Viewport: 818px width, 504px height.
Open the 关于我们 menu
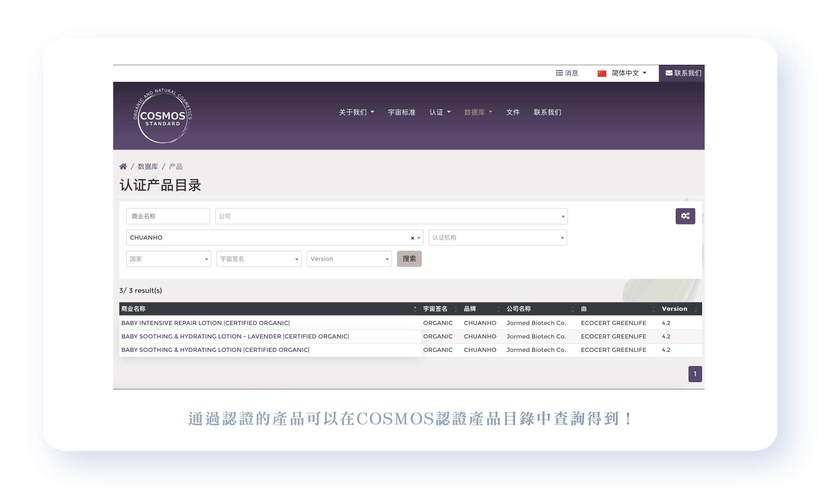click(356, 112)
